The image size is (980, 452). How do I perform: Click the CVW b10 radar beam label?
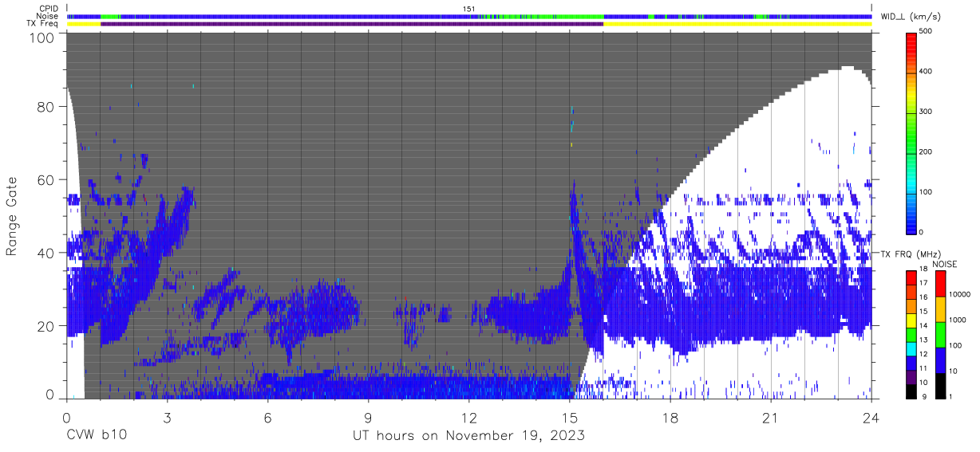pos(96,436)
